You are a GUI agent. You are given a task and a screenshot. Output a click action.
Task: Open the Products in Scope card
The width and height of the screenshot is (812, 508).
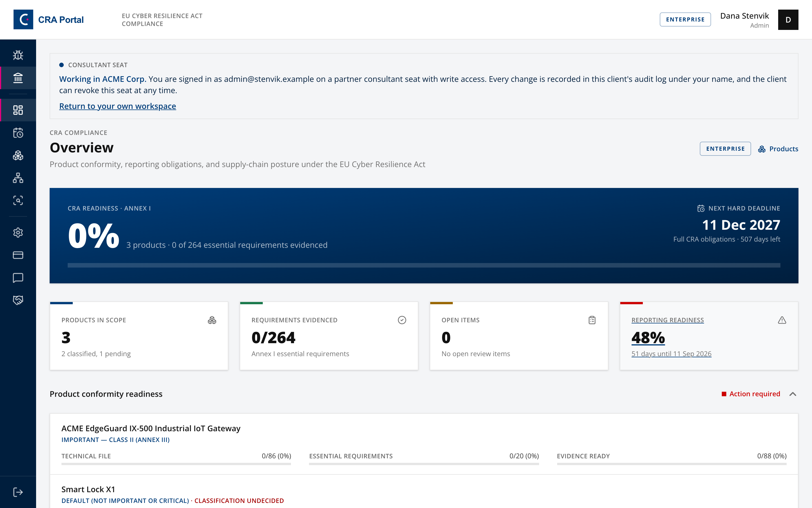click(139, 336)
